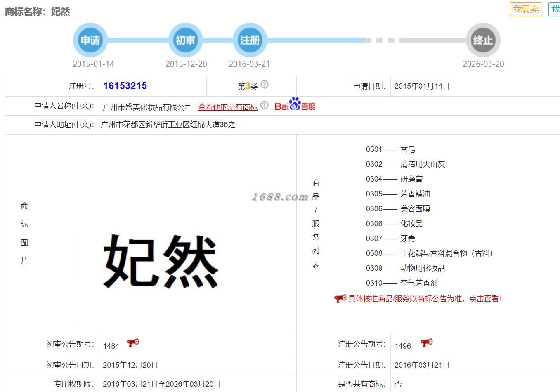Click the 妃然 trademark image
Image resolution: width=560 pixels, height=392 pixels.
point(161,261)
